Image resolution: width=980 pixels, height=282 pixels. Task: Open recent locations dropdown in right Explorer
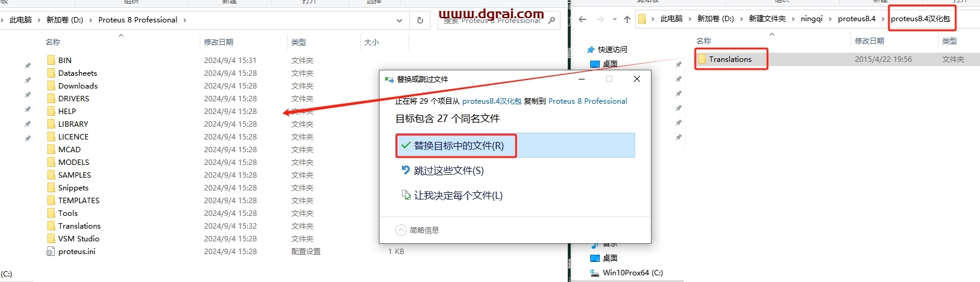click(614, 19)
